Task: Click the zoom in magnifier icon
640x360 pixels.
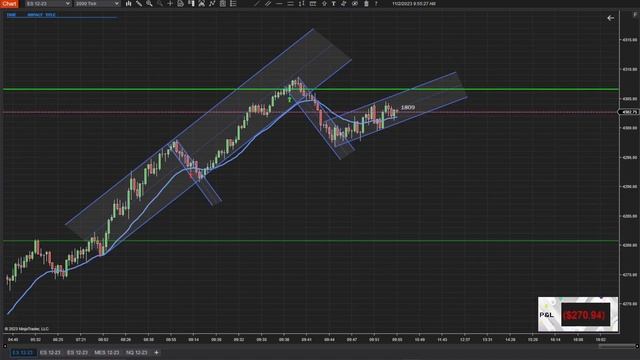Action: point(149,4)
